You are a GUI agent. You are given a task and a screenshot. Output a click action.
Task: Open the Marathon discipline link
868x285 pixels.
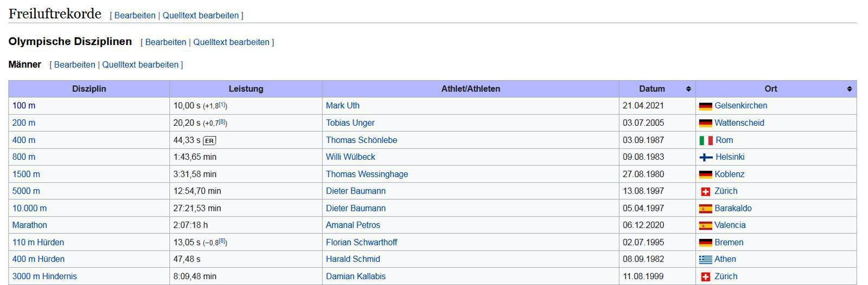[30, 225]
